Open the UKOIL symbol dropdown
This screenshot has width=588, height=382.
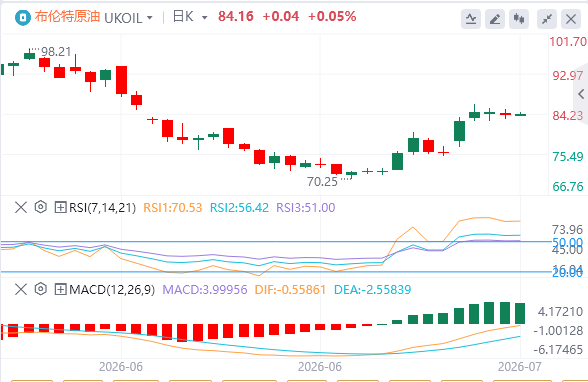tap(128, 18)
